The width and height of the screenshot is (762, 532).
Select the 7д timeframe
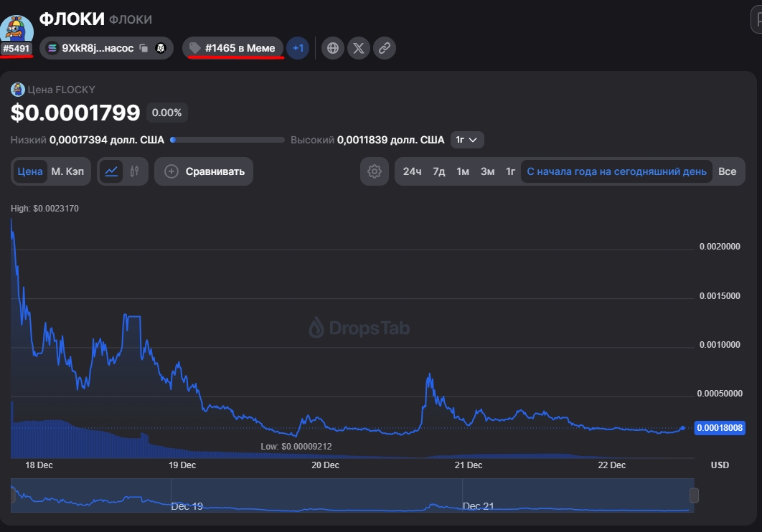click(439, 171)
